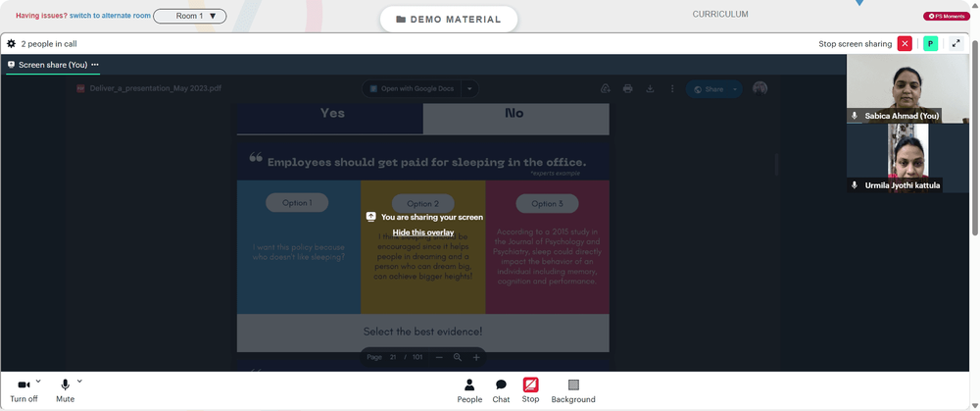Click the Deliver_a_presentation_May 2023.pdf file name

click(155, 89)
